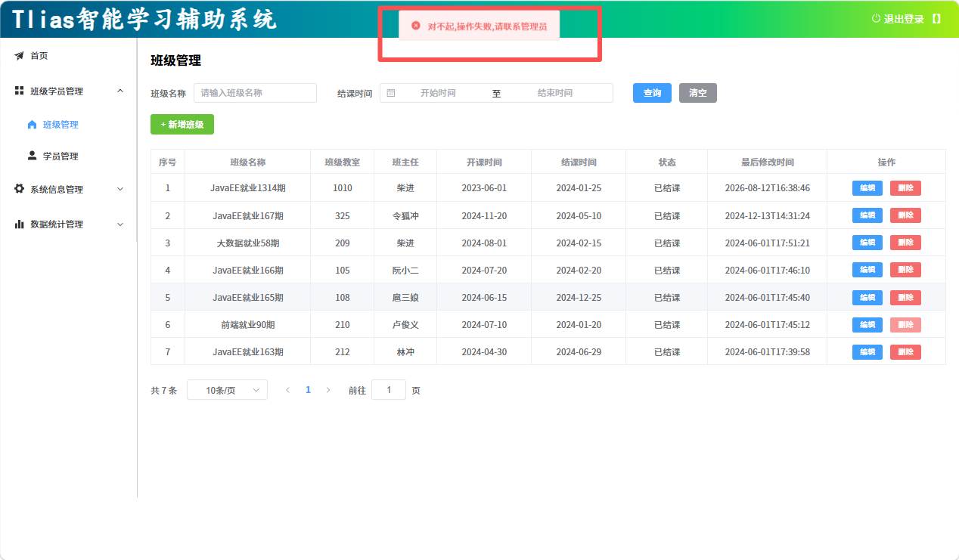
Task: Delete the 大数据就业58期 row
Action: (905, 243)
